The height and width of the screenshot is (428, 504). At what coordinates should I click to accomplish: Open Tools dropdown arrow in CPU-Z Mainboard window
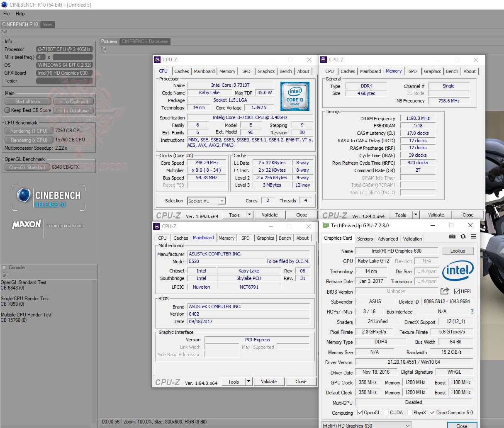(x=248, y=382)
